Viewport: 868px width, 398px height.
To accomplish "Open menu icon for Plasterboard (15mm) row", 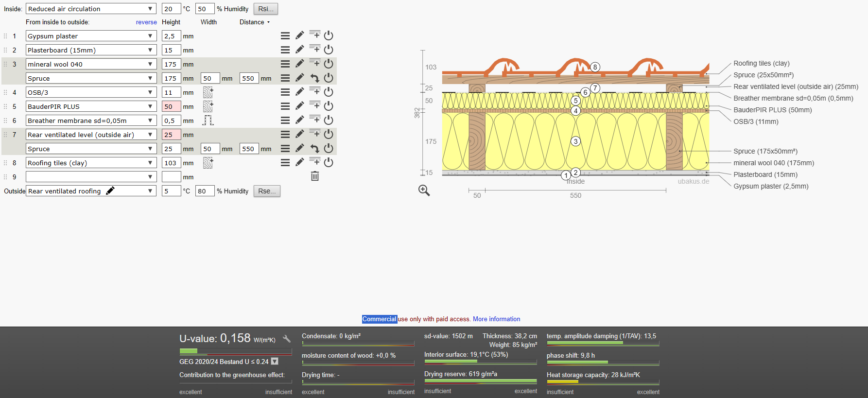I will point(285,50).
